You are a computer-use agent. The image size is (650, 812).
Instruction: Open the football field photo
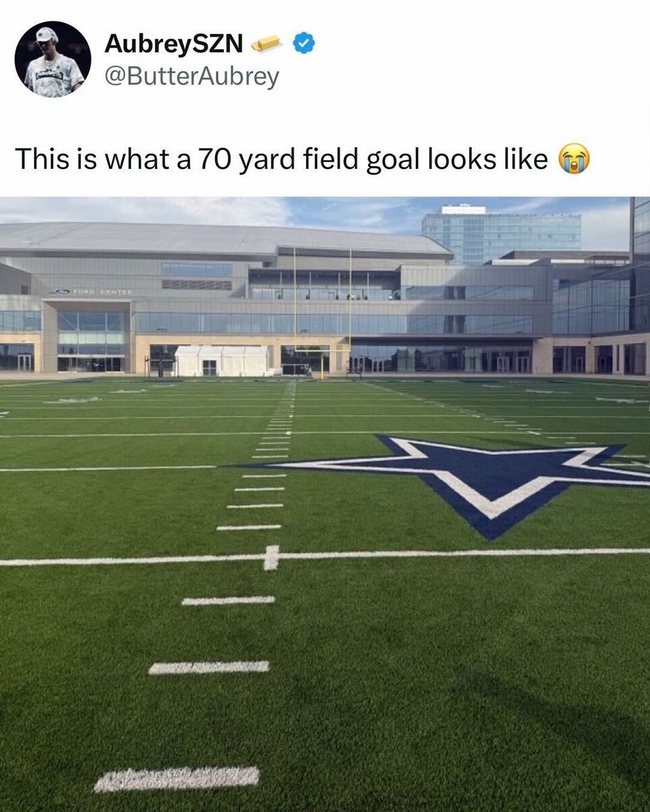click(x=325, y=504)
